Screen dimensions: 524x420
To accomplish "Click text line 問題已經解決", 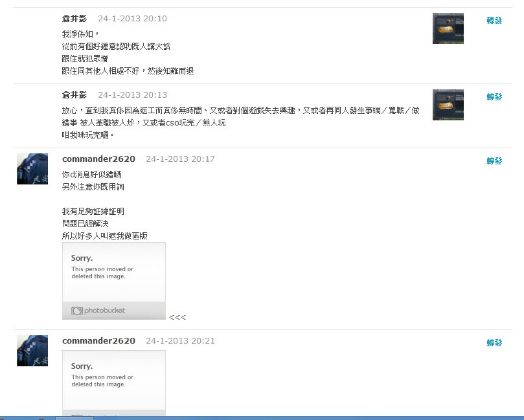I will coord(85,224).
